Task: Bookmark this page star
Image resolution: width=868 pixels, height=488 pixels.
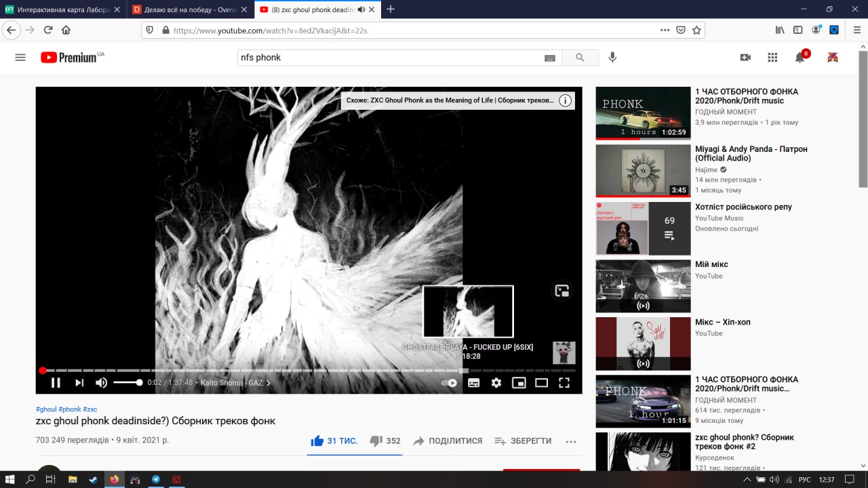Action: click(696, 30)
